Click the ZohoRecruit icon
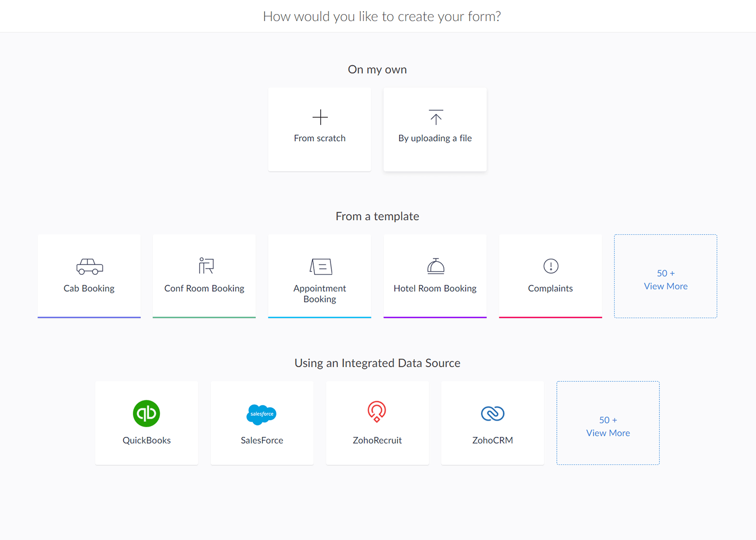The image size is (756, 540). [x=377, y=413]
